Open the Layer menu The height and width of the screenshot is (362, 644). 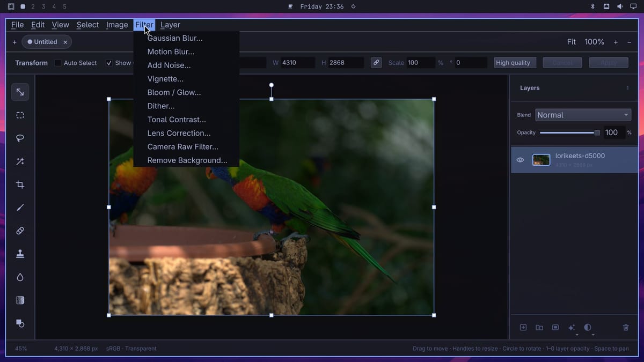[170, 25]
